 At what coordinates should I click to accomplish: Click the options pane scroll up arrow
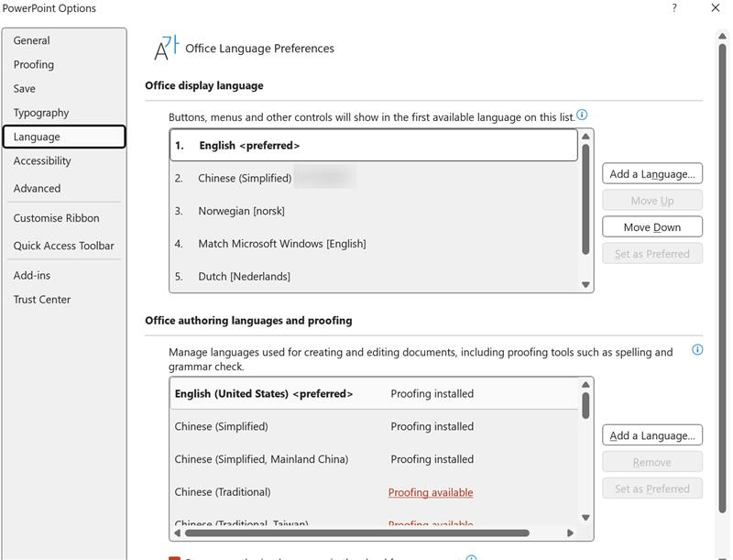(722, 36)
